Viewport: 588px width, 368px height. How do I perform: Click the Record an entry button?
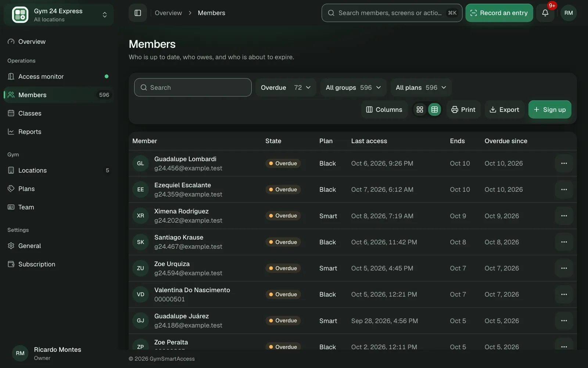pos(499,13)
